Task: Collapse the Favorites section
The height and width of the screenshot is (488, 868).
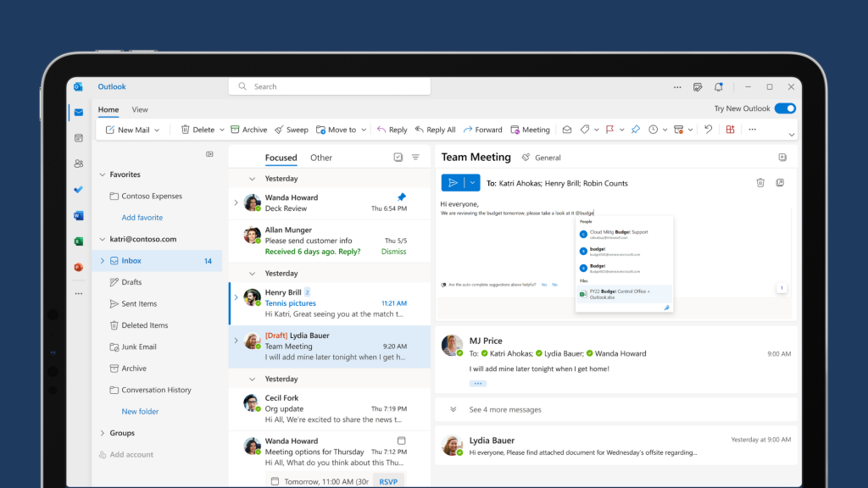Action: 101,175
